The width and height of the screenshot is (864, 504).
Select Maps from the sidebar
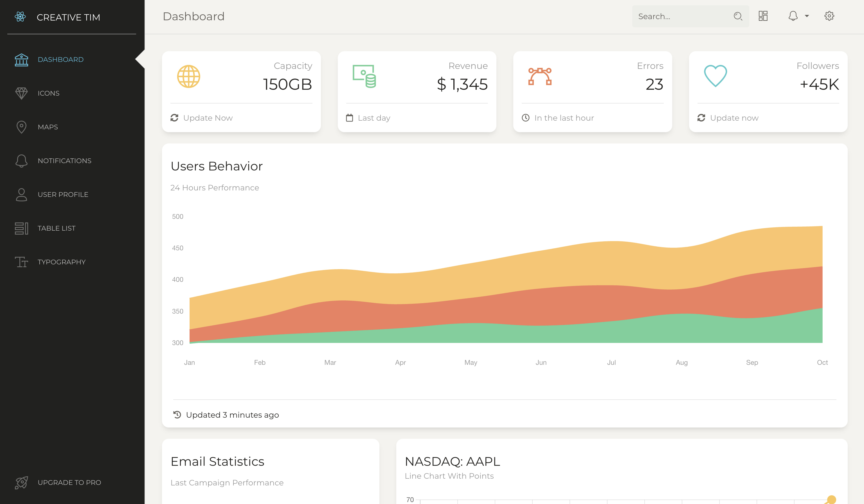pyautogui.click(x=48, y=127)
